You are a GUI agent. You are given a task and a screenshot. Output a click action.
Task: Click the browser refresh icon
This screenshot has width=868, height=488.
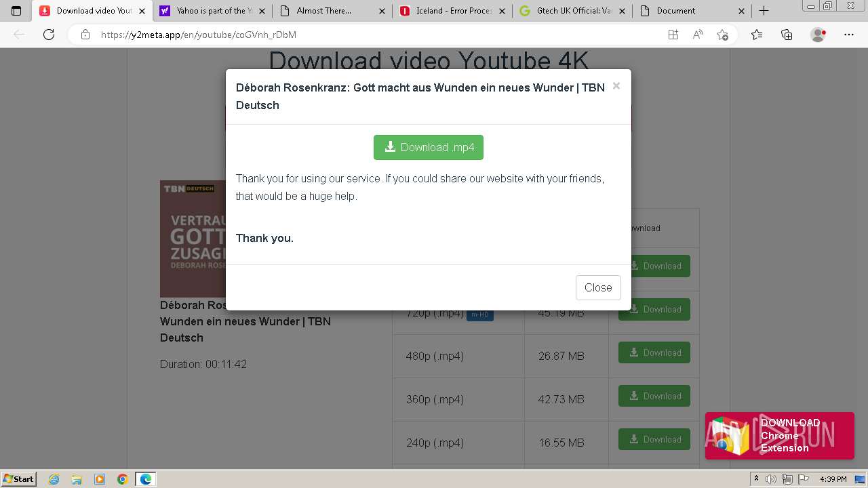pyautogui.click(x=49, y=35)
